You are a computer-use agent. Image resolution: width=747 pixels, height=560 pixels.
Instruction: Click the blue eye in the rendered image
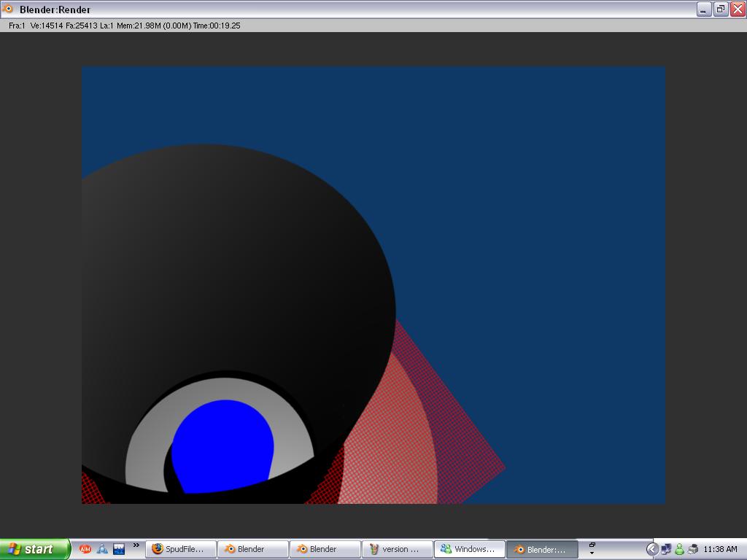click(x=223, y=445)
